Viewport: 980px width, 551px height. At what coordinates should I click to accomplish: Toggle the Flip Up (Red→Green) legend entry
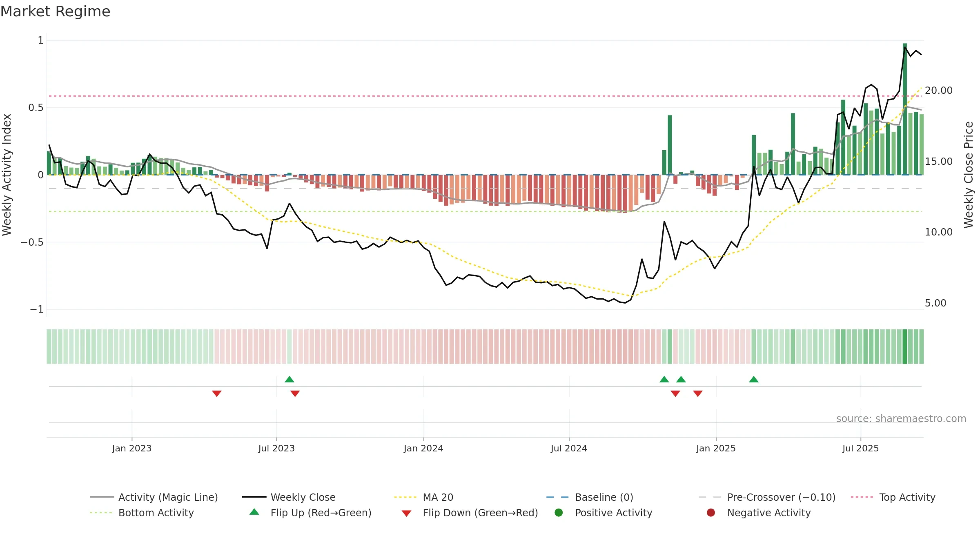point(310,513)
